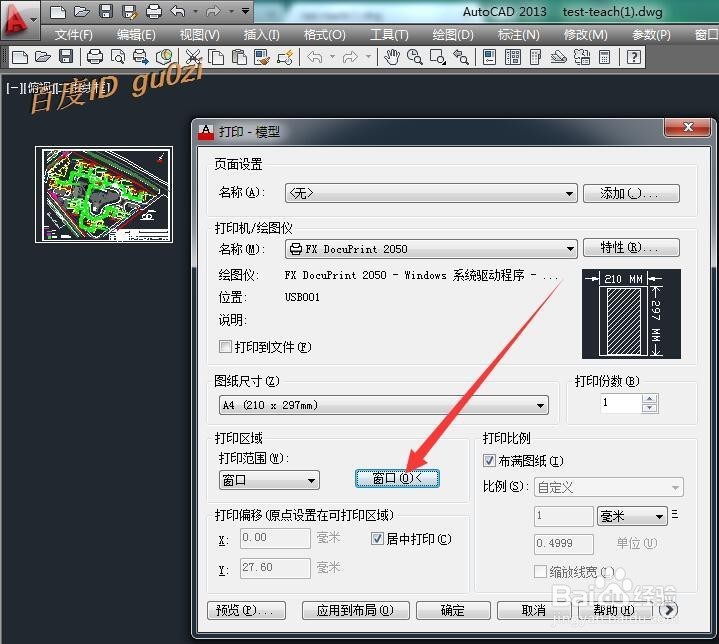Open the Markup Set Manager icon
This screenshot has width=719, height=644.
point(582,57)
